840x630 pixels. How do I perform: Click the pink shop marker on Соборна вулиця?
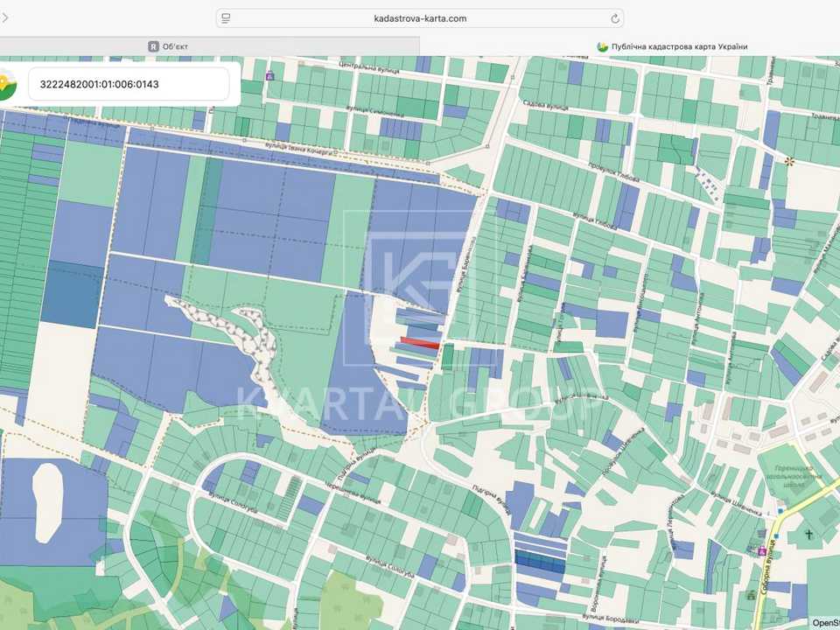point(762,550)
